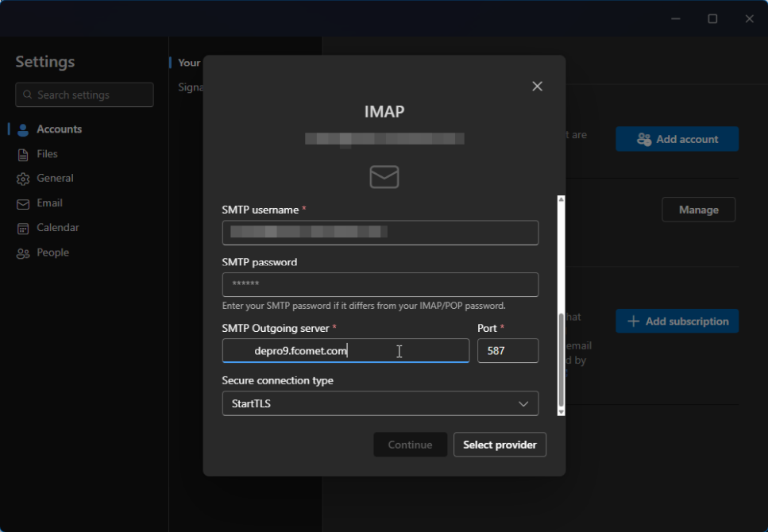This screenshot has height=532, width=768.
Task: Click the Port field showing 587
Action: [x=507, y=351]
